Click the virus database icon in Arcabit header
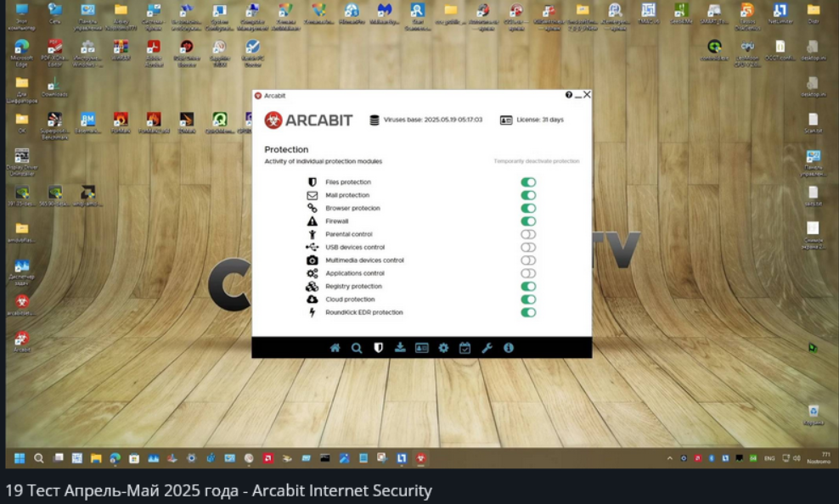Screen dimensions: 839x504 (374, 120)
